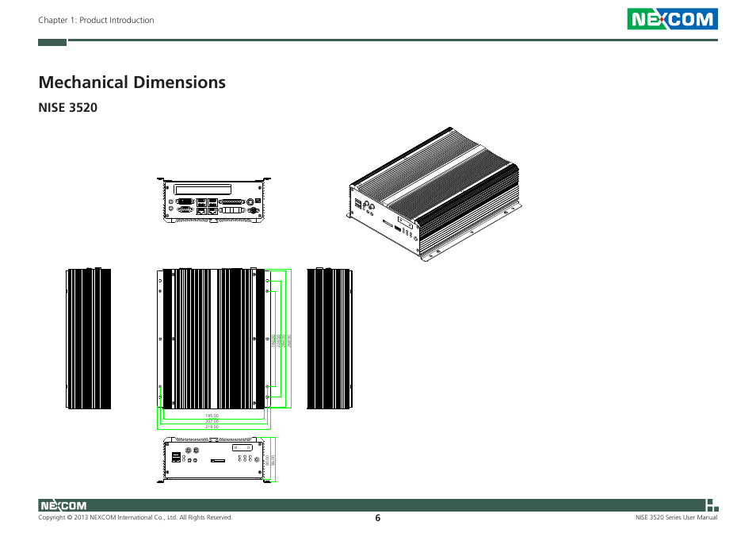Click the "80.00" height dimension label
The image size is (756, 533).
click(267, 460)
